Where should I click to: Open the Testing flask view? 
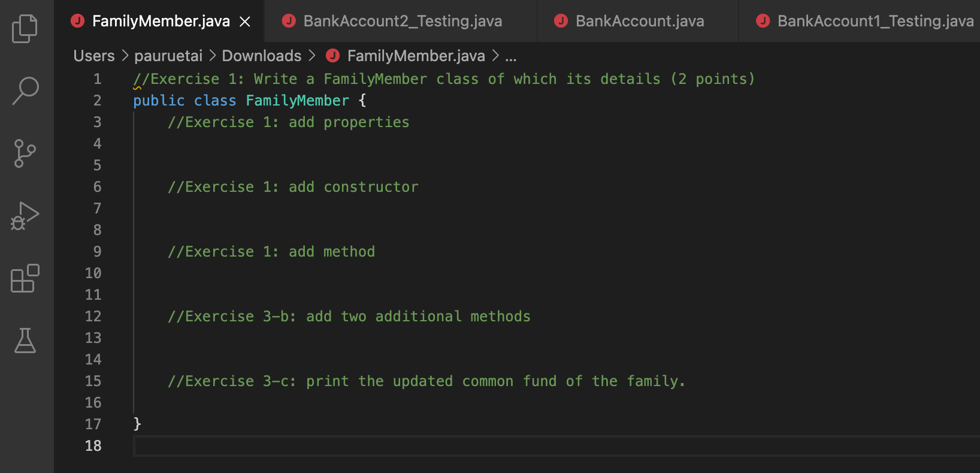pyautogui.click(x=25, y=341)
